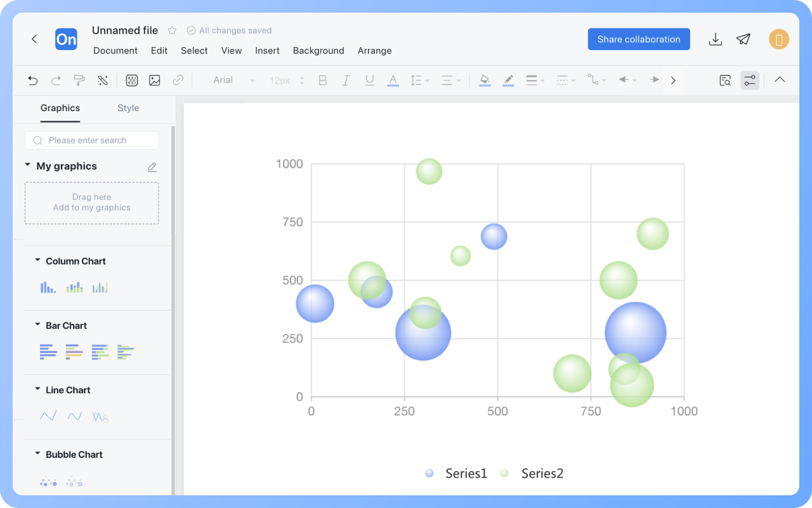Select the first bubble chart thumbnail
This screenshot has height=508, width=812.
tap(48, 481)
